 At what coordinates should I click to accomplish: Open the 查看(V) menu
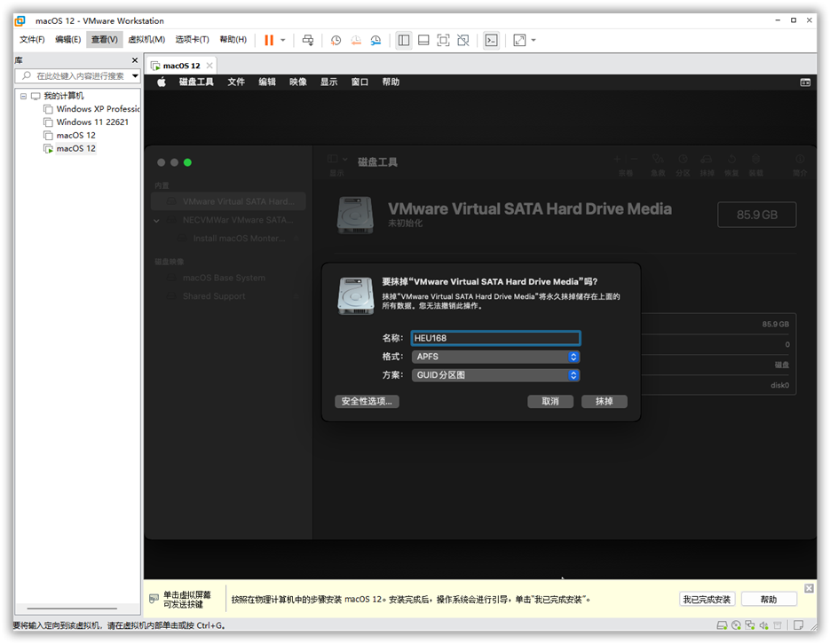(x=104, y=40)
